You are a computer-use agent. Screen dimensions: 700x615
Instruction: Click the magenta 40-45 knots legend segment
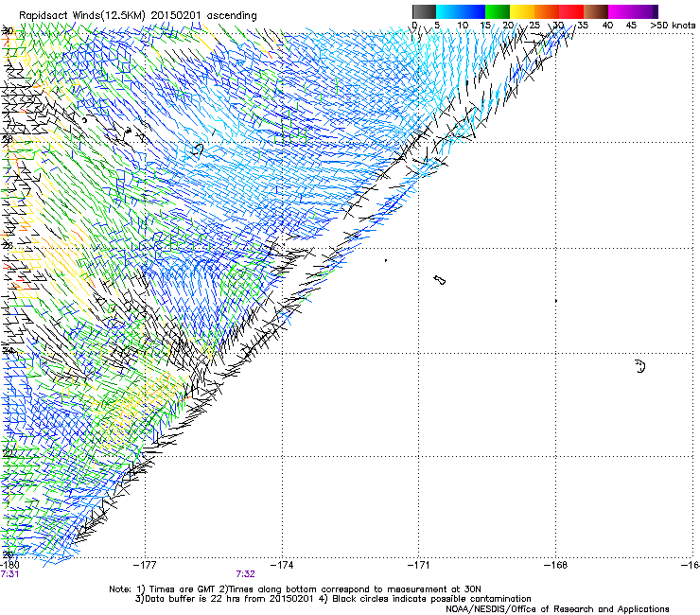click(x=621, y=11)
